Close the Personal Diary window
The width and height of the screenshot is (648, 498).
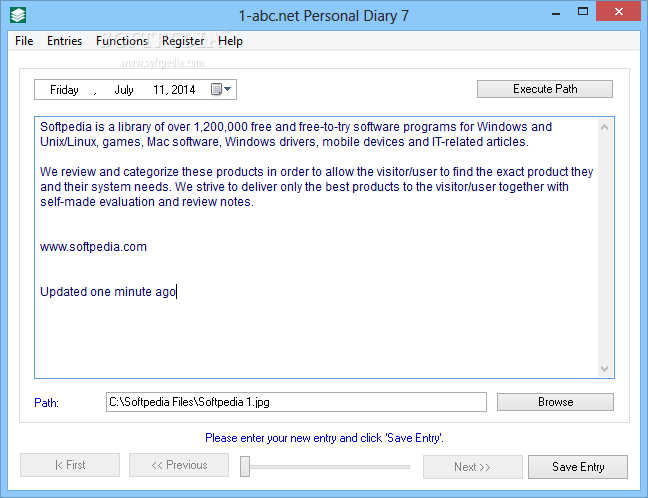point(618,11)
